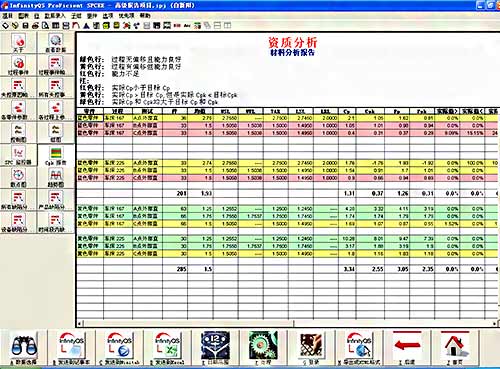Select the cell showing 100.0%
The width and height of the screenshot is (500, 369).
pyautogui.click(x=472, y=163)
